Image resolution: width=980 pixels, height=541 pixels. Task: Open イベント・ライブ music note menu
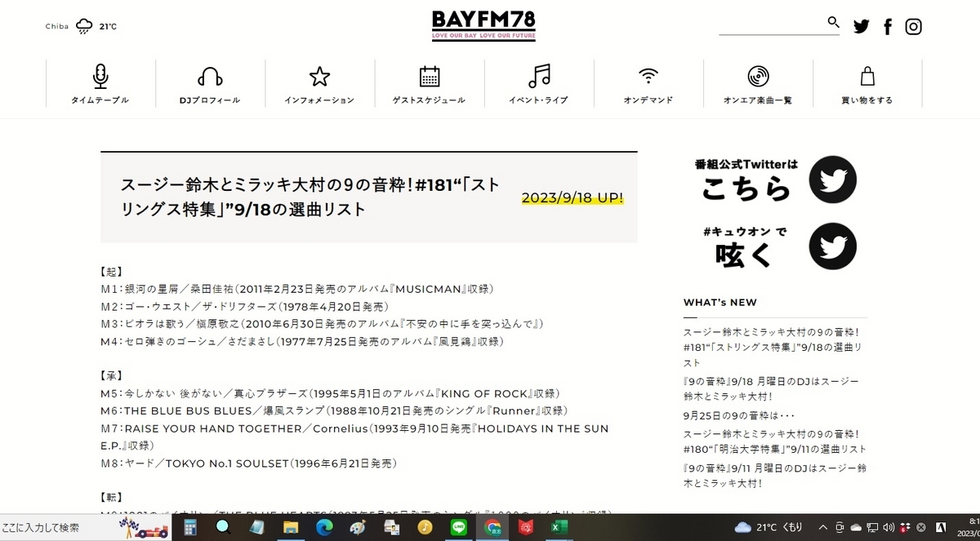pos(539,84)
